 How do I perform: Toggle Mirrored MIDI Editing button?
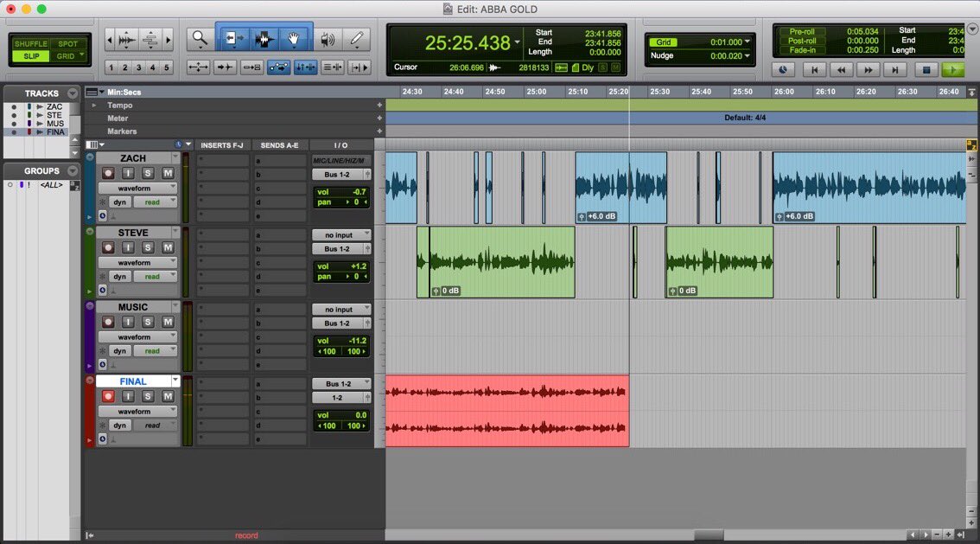(x=251, y=67)
